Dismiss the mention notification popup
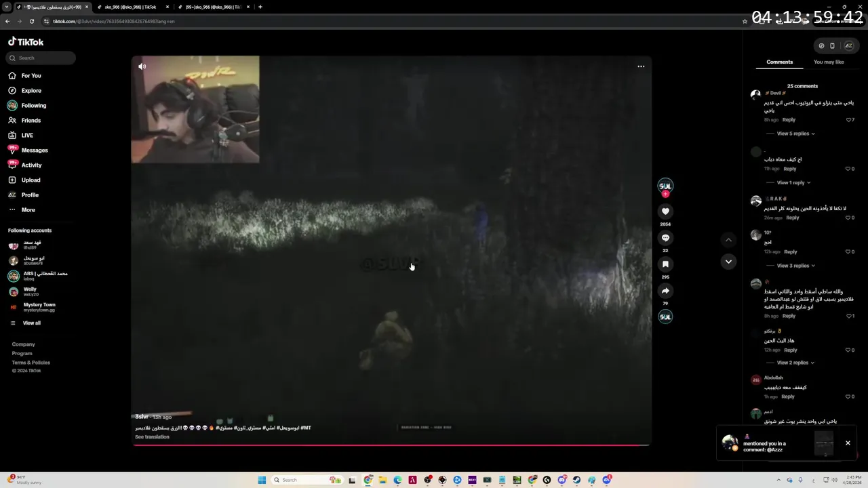The height and width of the screenshot is (488, 868). click(848, 443)
